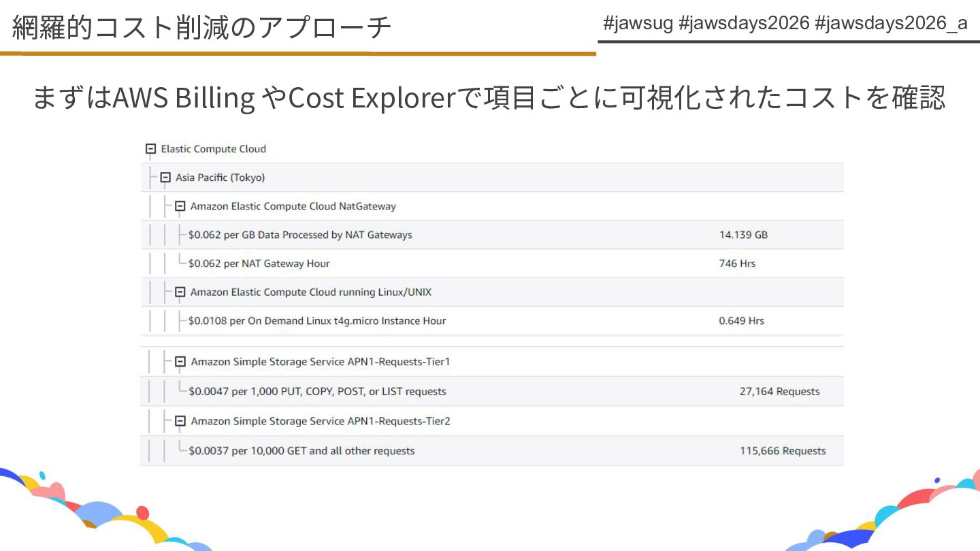Collapse the APN1-Requests-Tier1 storage section

180,362
